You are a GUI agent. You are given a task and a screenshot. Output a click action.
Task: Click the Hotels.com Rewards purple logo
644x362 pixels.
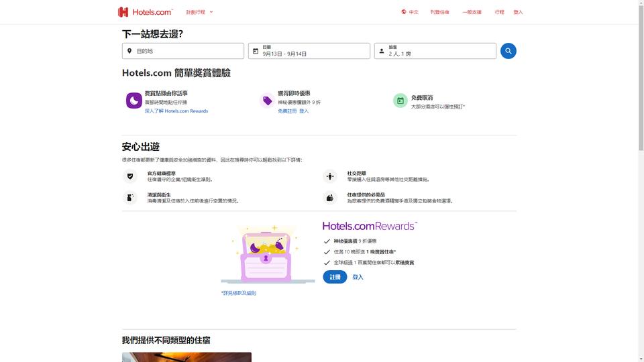[x=370, y=226]
